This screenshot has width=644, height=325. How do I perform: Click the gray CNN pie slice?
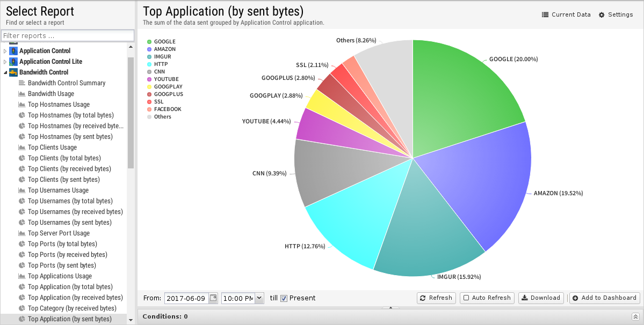click(x=341, y=172)
